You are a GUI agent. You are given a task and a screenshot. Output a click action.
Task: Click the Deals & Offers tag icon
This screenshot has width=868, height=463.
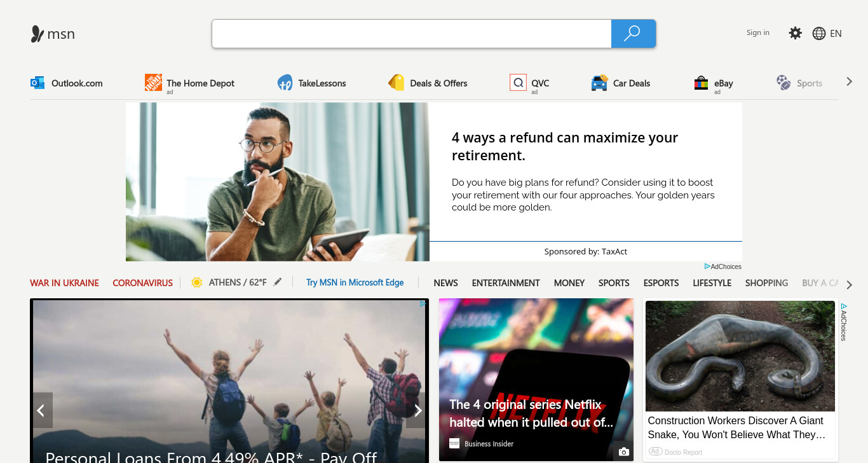click(397, 83)
